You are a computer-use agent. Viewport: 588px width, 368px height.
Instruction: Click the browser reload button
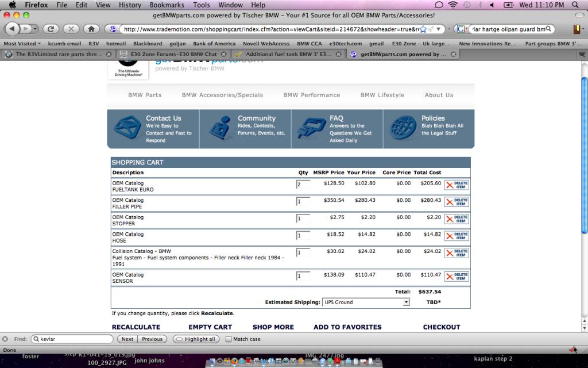(51, 28)
